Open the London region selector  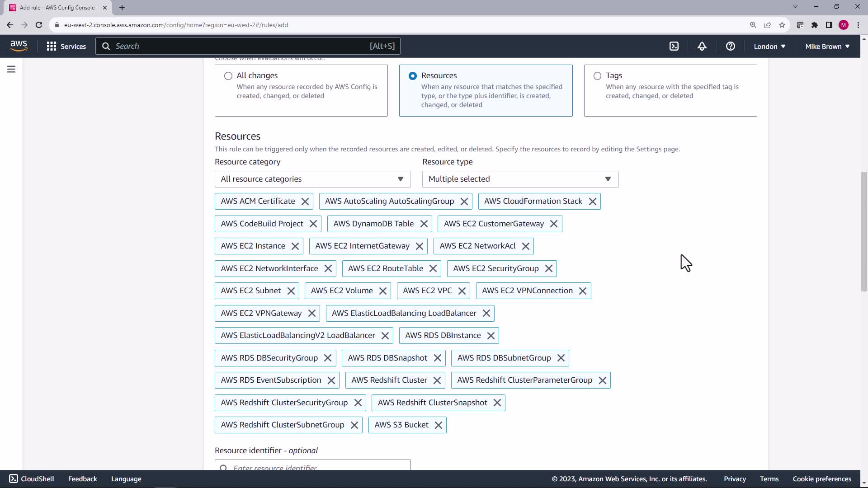click(769, 46)
